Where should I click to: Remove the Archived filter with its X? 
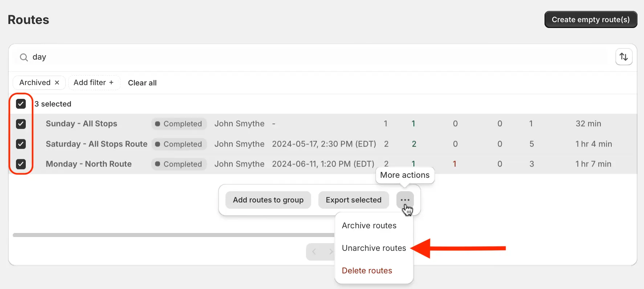click(57, 83)
